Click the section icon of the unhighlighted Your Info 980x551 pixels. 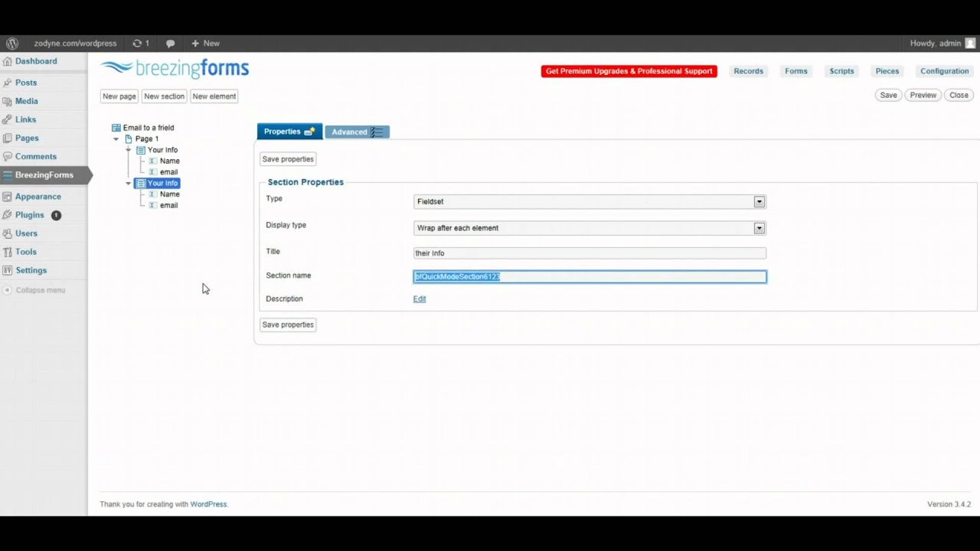[141, 150]
